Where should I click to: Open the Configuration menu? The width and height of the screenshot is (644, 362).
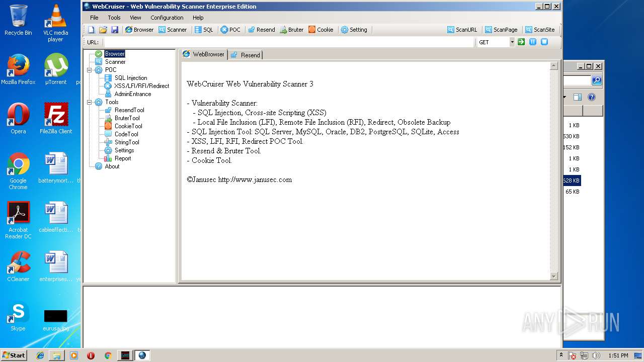pyautogui.click(x=167, y=18)
